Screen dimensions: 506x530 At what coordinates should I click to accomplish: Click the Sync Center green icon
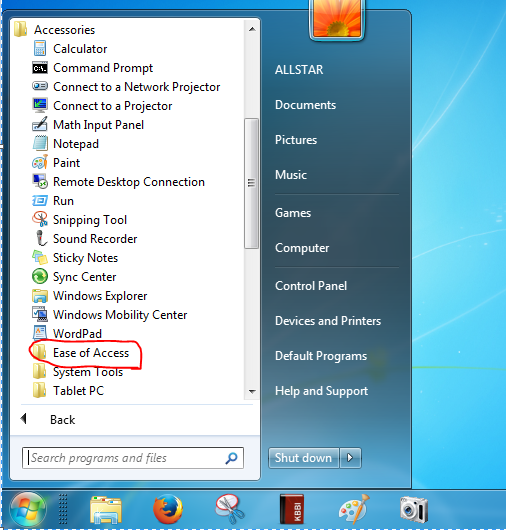tap(40, 276)
